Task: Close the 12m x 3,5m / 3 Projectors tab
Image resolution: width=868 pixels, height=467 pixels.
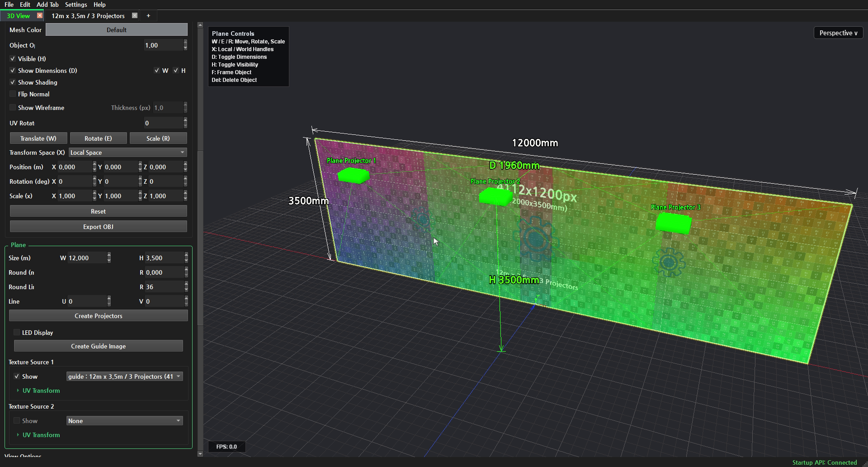Action: pos(134,15)
